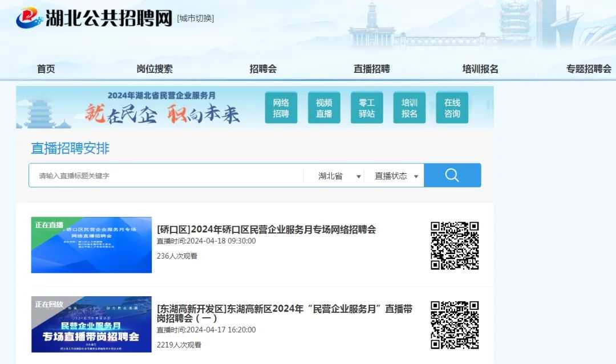Click the livestream title keyword input field
Image resolution: width=616 pixels, height=364 pixels.
165,176
